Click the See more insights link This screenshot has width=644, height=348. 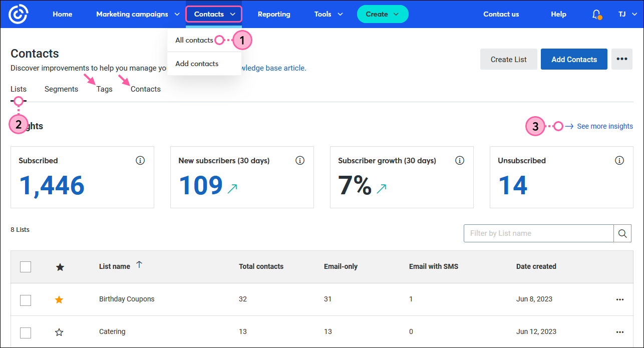604,126
